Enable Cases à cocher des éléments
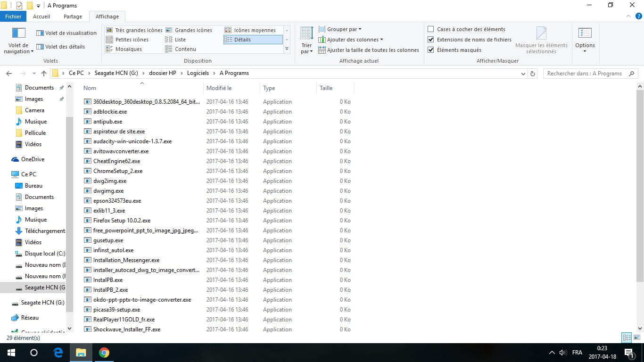Viewport: 644px width, 362px height. [430, 29]
